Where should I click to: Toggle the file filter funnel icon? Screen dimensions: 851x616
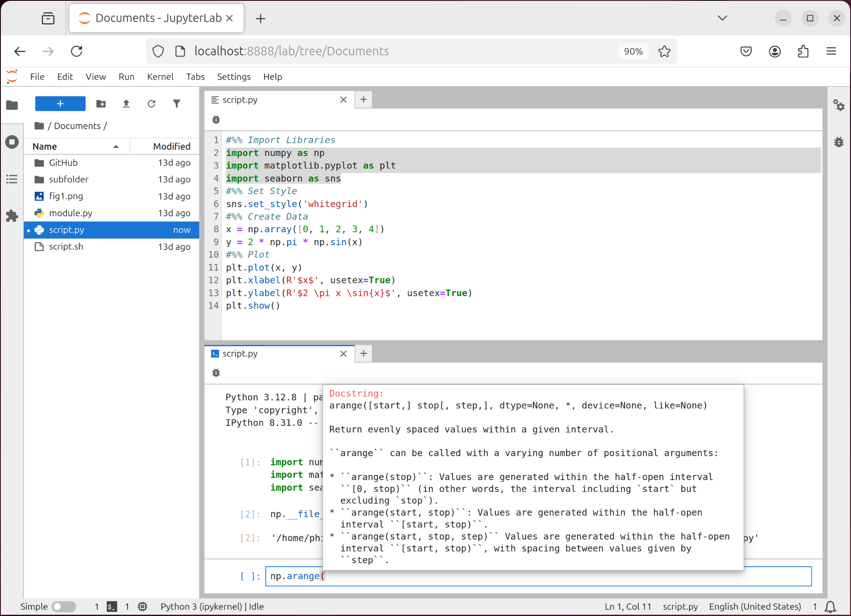tap(177, 104)
